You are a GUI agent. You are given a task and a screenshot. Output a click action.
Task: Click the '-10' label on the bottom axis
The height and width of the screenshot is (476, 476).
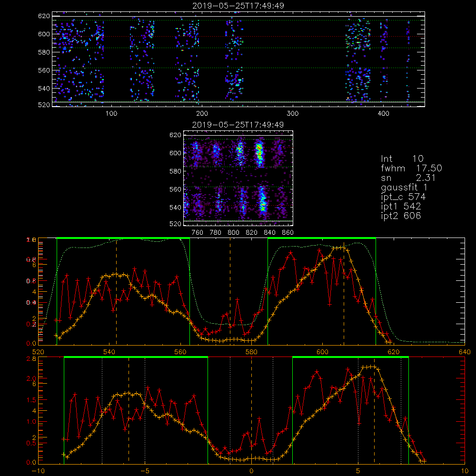point(38,471)
